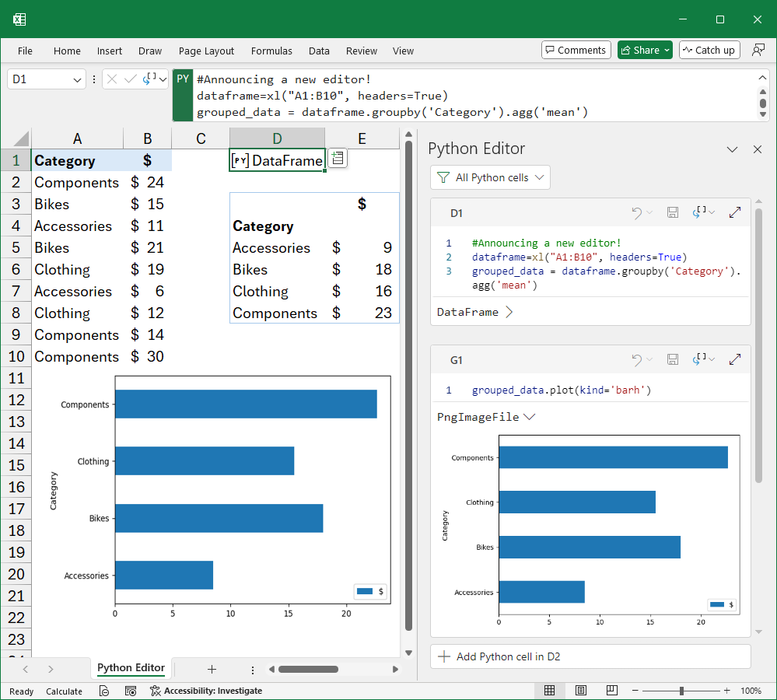Viewport: 777px width, 700px height.
Task: Switch to the Formulas ribbon tab
Action: [x=271, y=51]
